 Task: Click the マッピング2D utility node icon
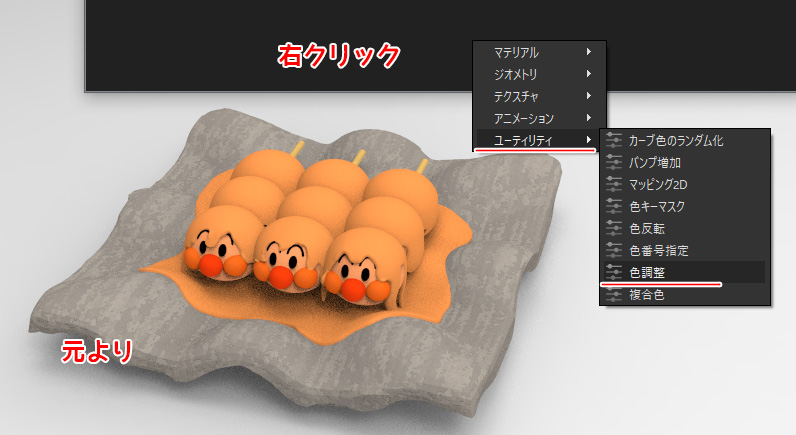pyautogui.click(x=614, y=184)
